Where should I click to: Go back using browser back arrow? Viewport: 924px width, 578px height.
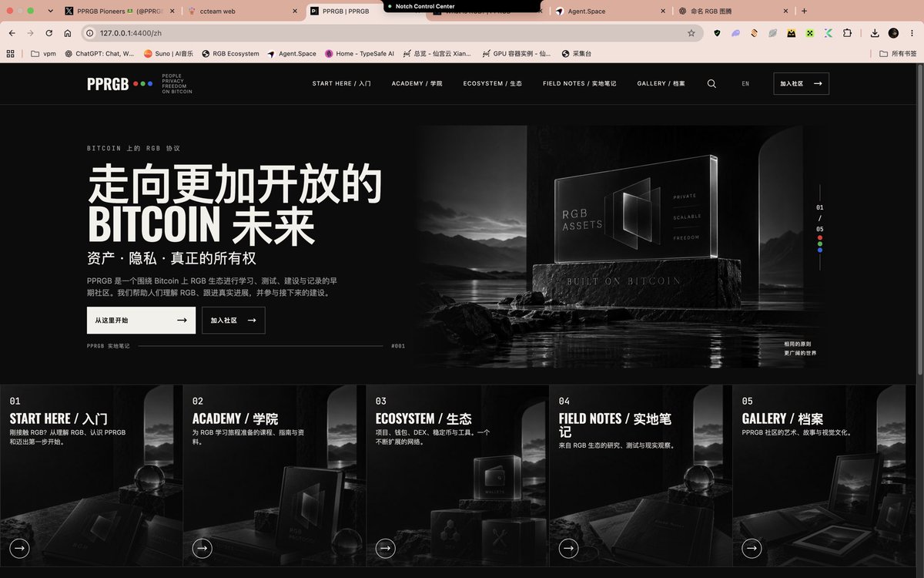(12, 33)
